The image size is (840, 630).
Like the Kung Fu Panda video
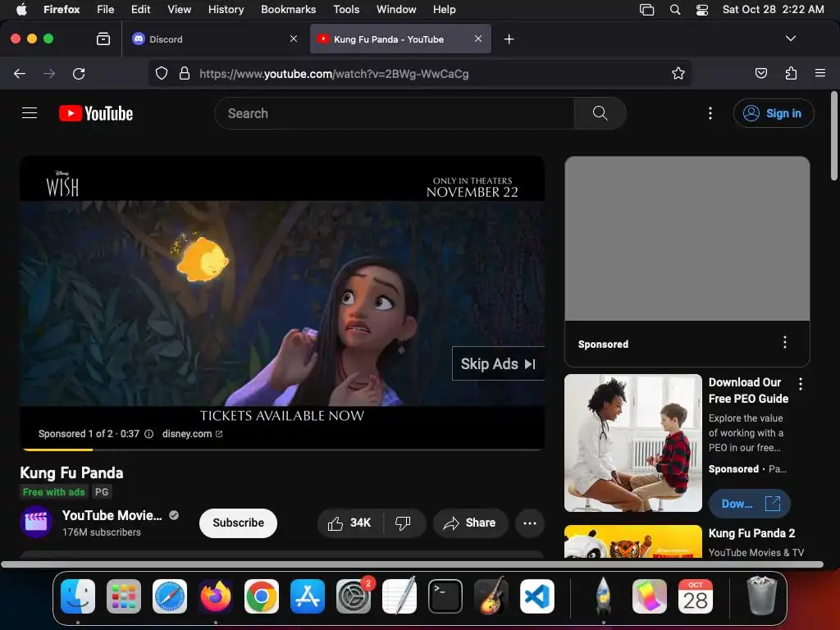click(349, 523)
